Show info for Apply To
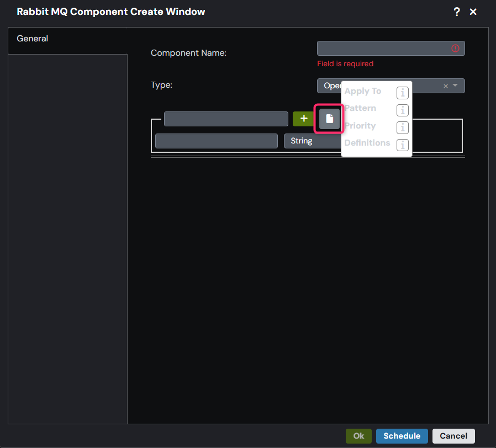The height and width of the screenshot is (448, 496). [402, 93]
